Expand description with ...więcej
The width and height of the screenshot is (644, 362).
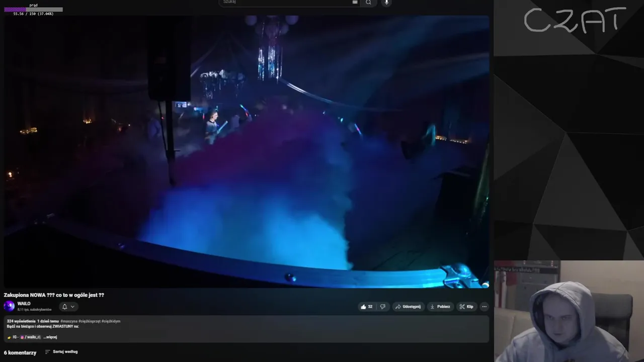click(50, 337)
